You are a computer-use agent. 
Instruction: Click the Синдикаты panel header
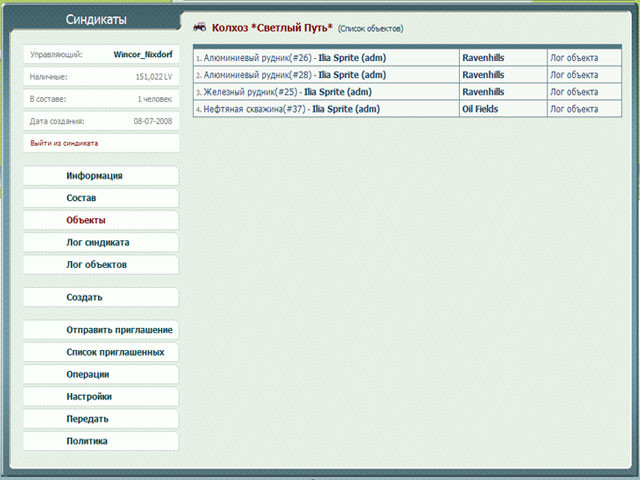point(96,19)
